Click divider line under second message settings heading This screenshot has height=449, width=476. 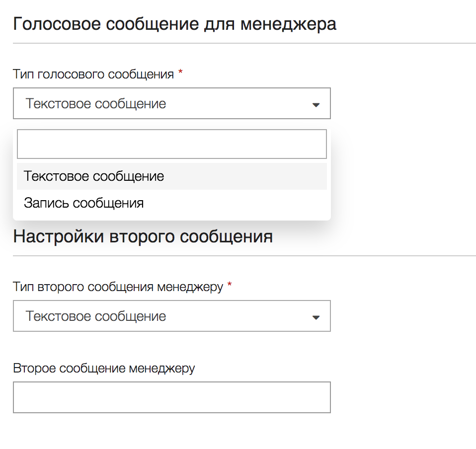(244, 256)
